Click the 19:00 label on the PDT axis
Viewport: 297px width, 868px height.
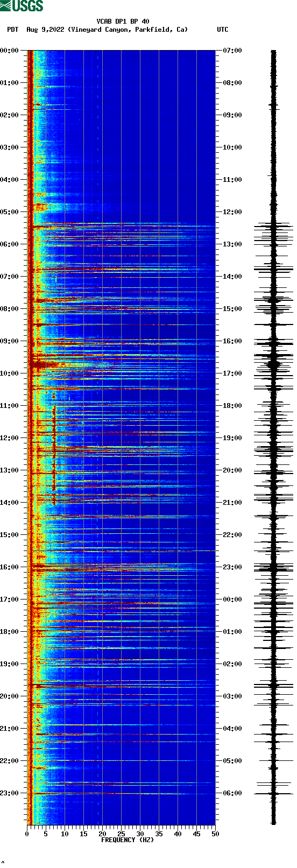coord(10,664)
